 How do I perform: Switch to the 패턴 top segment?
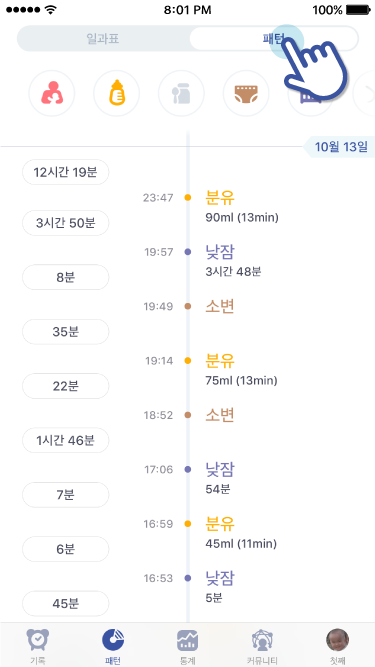pyautogui.click(x=273, y=39)
